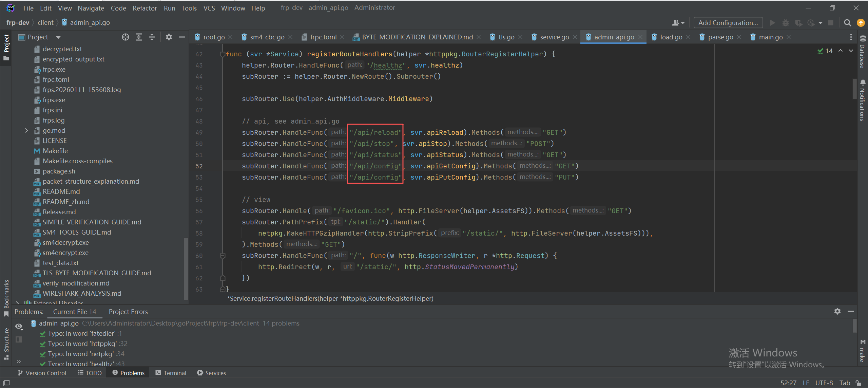Viewport: 868px width, 388px height.
Task: Switch to the service.go editor tab
Action: click(554, 37)
